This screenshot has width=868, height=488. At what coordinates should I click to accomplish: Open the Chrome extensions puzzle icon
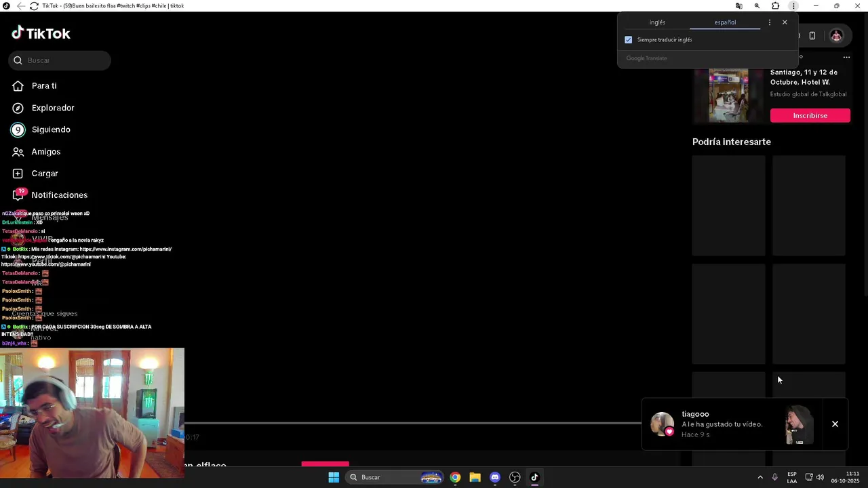(x=775, y=6)
